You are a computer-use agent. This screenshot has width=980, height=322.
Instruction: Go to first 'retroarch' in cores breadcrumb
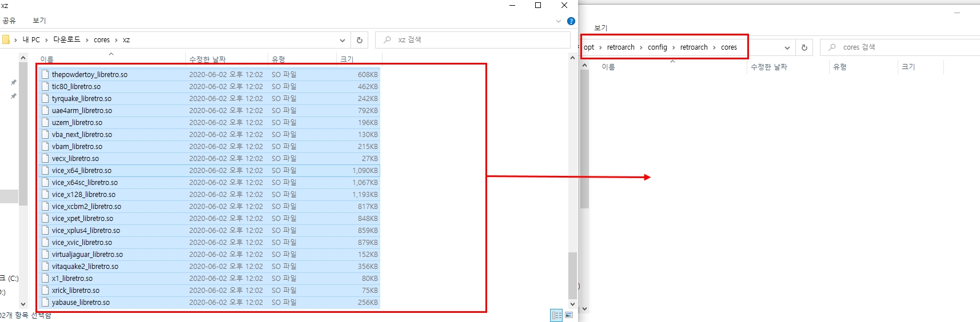[x=621, y=47]
